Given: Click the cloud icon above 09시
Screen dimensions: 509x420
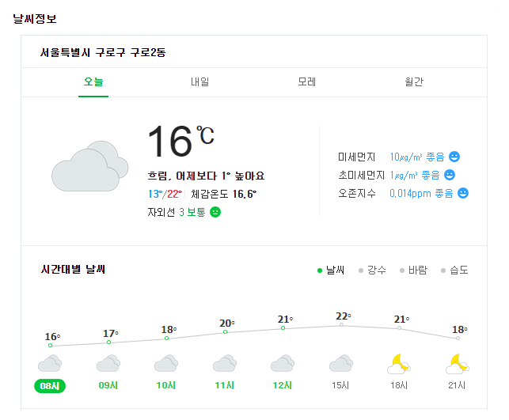Looking at the screenshot, I should (x=108, y=363).
